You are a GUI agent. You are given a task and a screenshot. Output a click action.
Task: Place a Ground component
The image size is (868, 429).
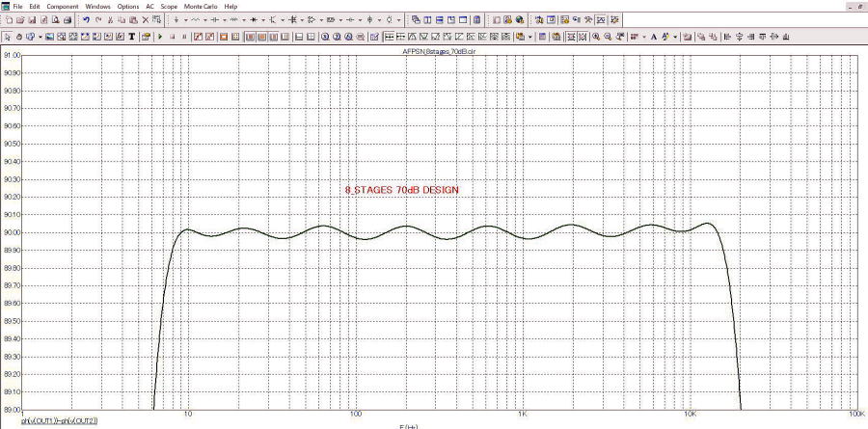(176, 20)
